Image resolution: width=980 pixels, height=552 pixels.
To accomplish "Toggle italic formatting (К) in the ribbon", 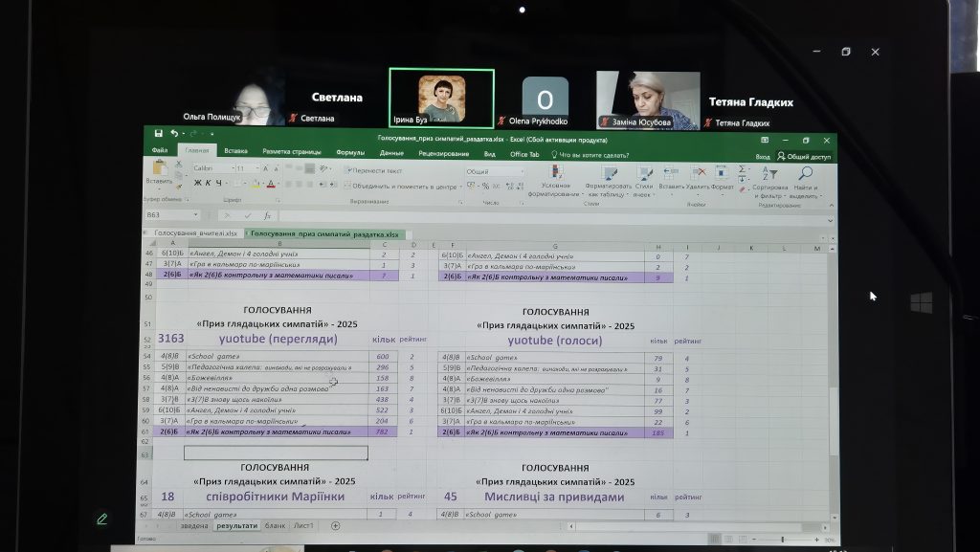I will 209,183.
